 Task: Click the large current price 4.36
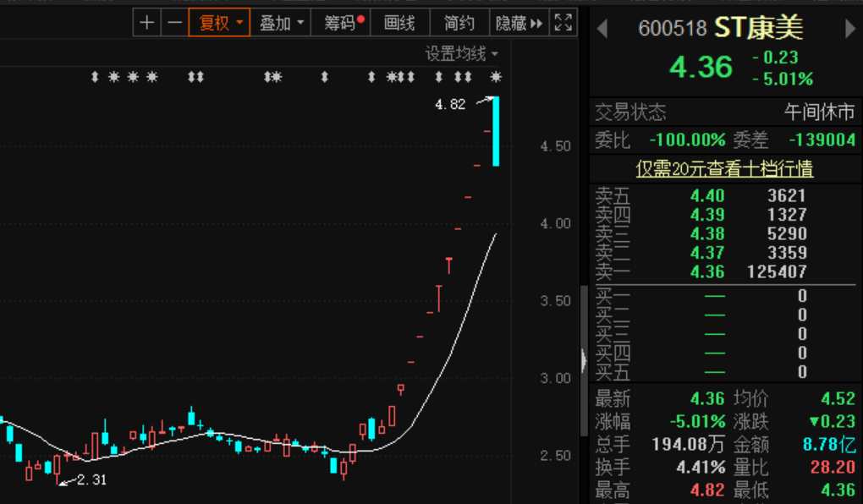click(701, 67)
